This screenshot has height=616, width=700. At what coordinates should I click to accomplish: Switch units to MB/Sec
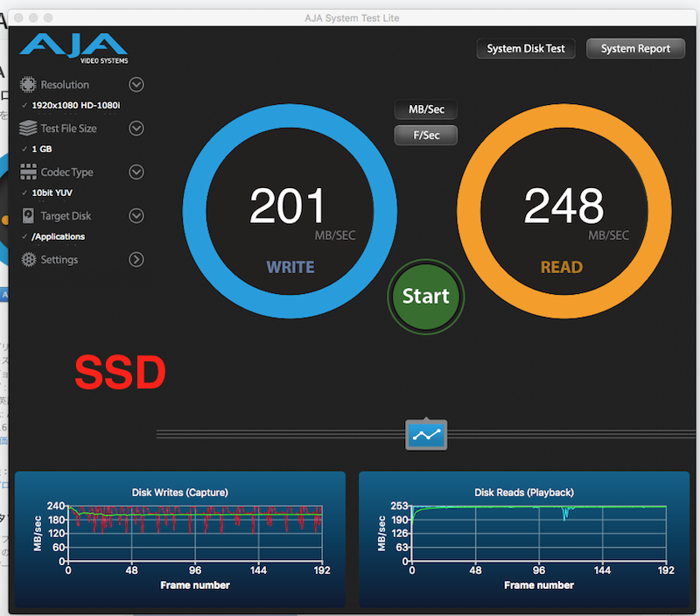pyautogui.click(x=426, y=109)
